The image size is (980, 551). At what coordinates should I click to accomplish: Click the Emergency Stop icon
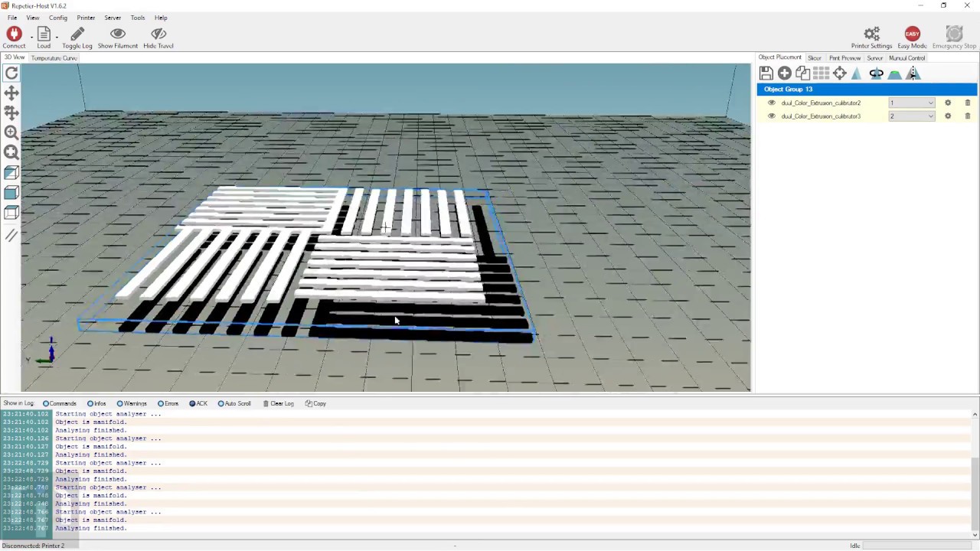(954, 34)
